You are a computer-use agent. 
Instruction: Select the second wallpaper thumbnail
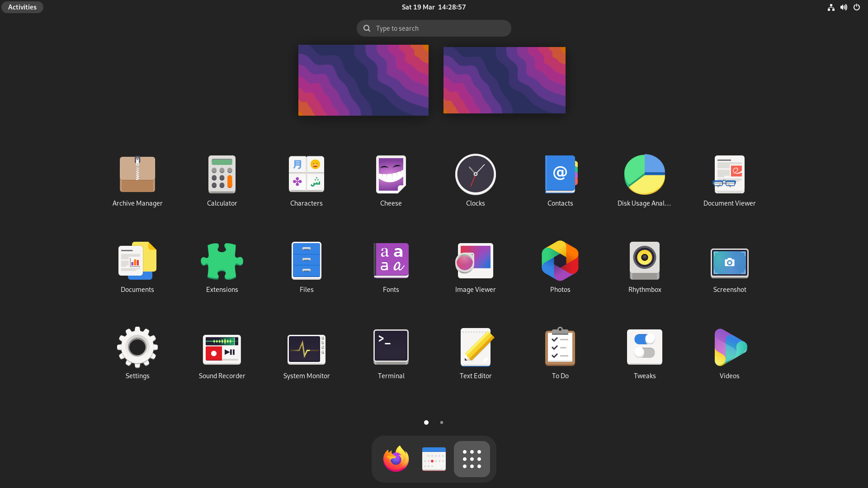505,80
